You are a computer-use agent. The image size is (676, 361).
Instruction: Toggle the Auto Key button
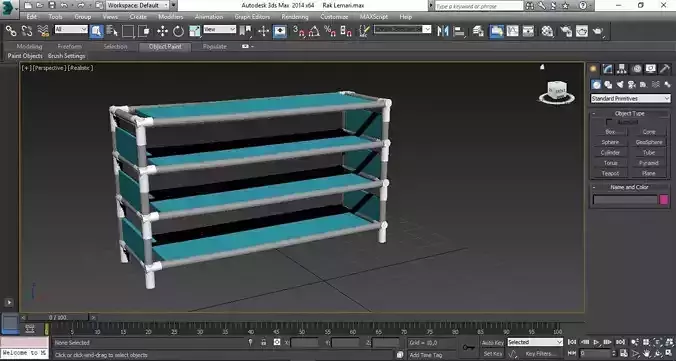click(x=493, y=342)
